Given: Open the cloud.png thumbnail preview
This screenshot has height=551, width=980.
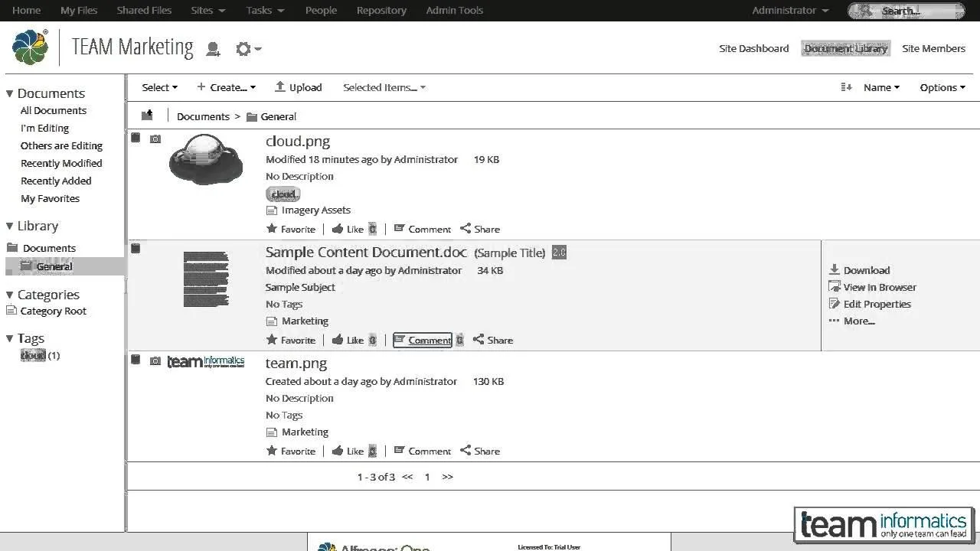Looking at the screenshot, I should point(205,159).
